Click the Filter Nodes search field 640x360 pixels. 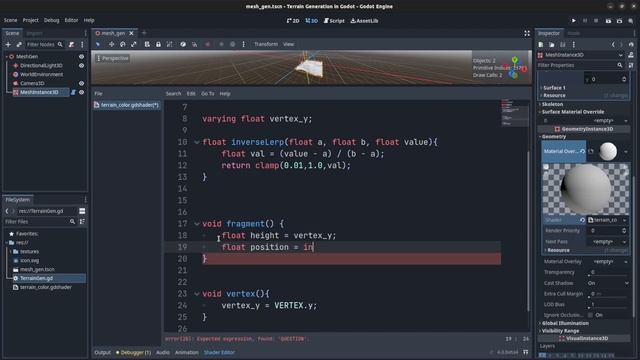tap(44, 44)
